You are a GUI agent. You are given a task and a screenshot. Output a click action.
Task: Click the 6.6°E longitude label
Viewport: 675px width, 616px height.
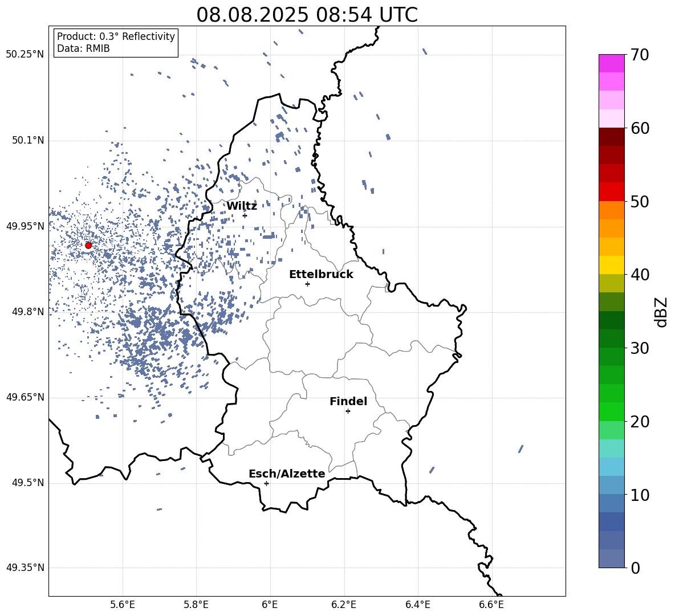(x=491, y=605)
